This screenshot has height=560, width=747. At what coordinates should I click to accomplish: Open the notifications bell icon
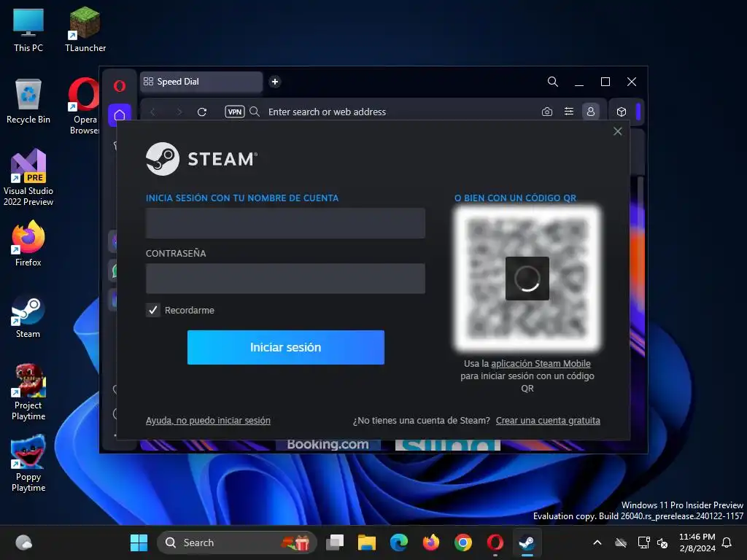[727, 542]
